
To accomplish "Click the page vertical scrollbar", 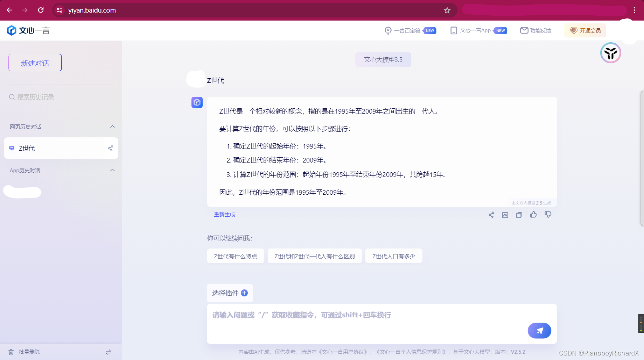I will pos(642,158).
